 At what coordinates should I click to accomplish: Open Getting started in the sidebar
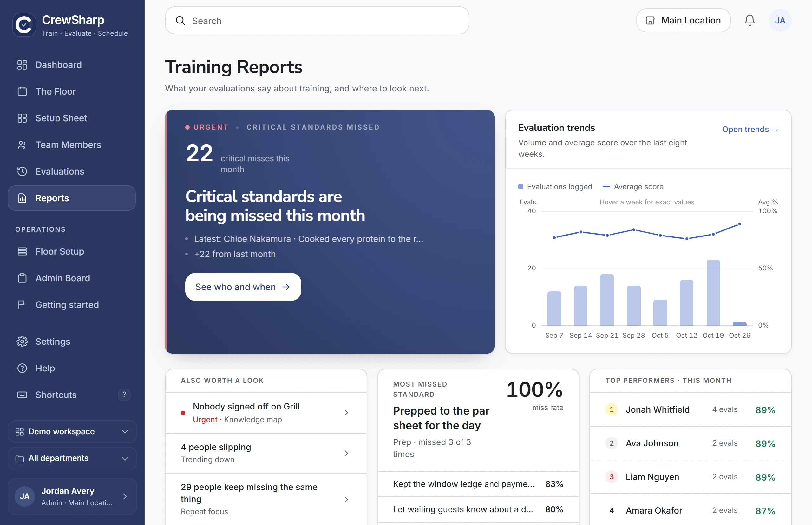point(72,305)
